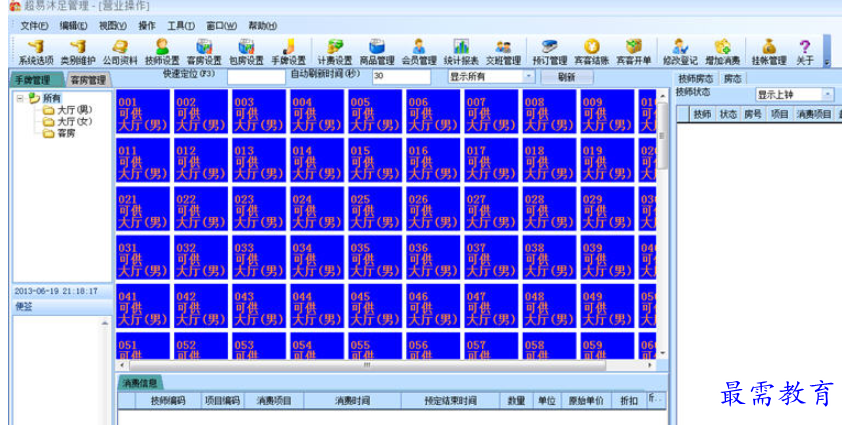
Task: Click the 技师编码 column header
Action: (168, 401)
